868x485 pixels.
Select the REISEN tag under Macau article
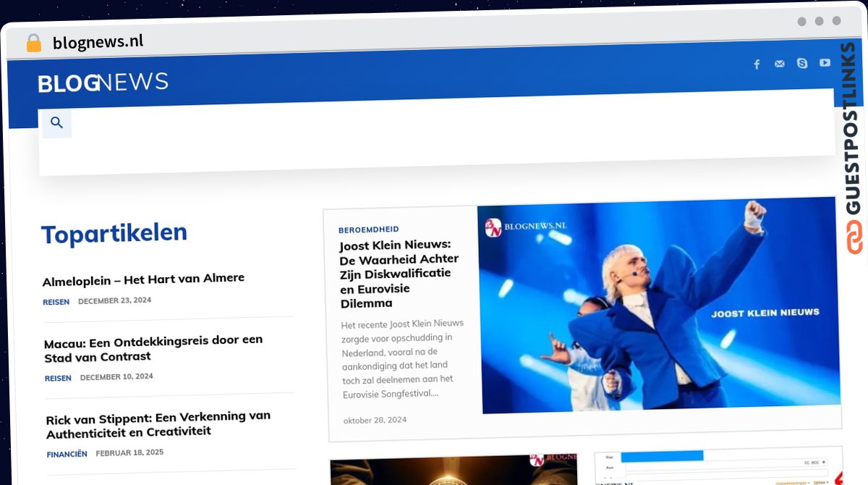click(58, 378)
